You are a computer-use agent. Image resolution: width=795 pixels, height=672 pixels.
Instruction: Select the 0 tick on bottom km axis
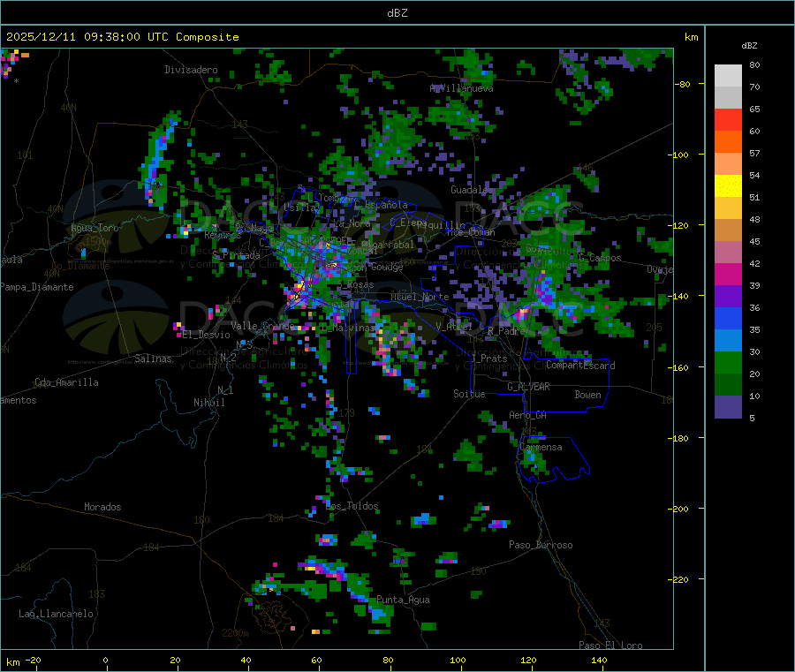pos(105,660)
